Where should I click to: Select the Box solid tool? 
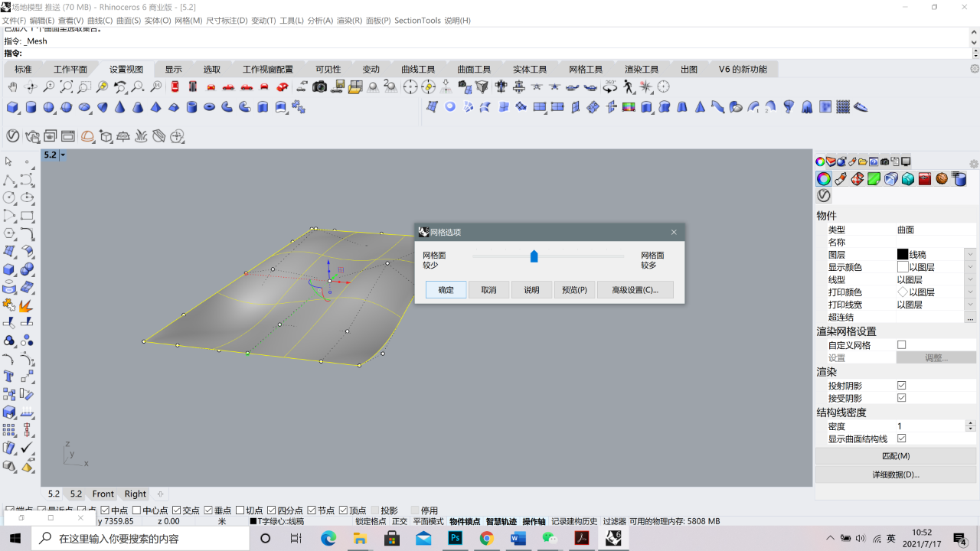pyautogui.click(x=13, y=107)
